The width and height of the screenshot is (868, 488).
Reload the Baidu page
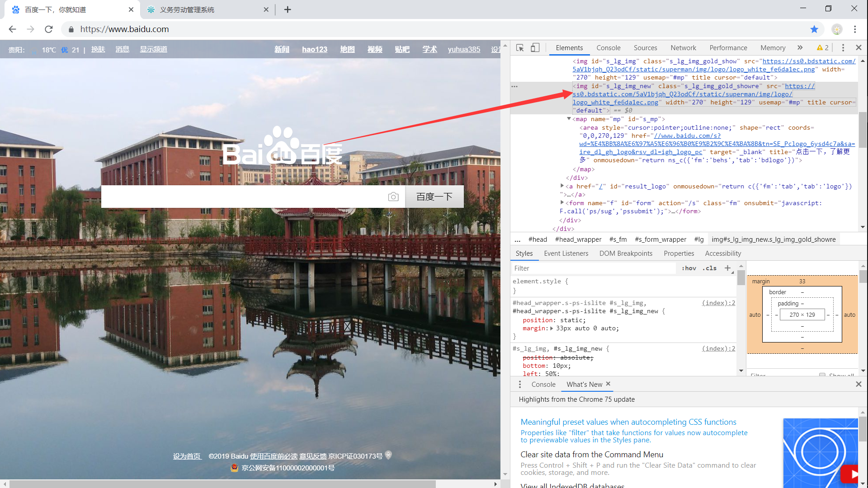[49, 29]
